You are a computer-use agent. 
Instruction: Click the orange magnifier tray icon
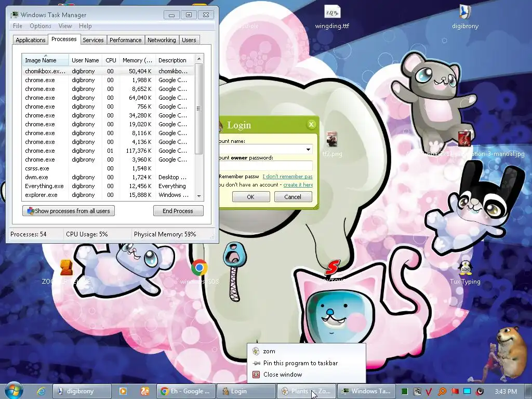point(442,392)
